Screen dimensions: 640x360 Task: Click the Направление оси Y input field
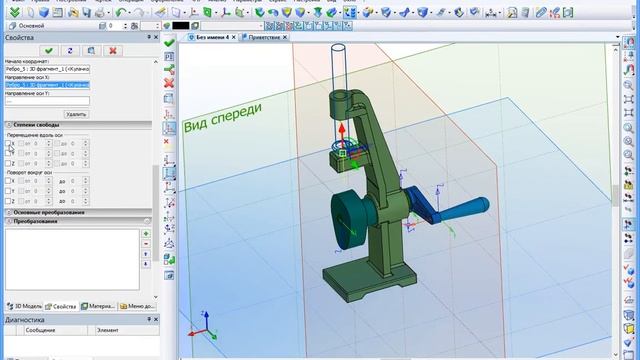click(x=47, y=101)
